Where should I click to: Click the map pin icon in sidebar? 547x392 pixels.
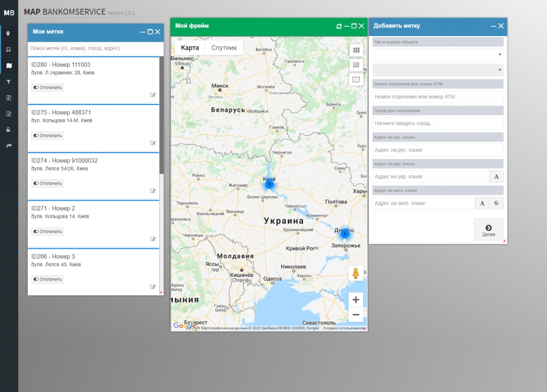[x=8, y=33]
